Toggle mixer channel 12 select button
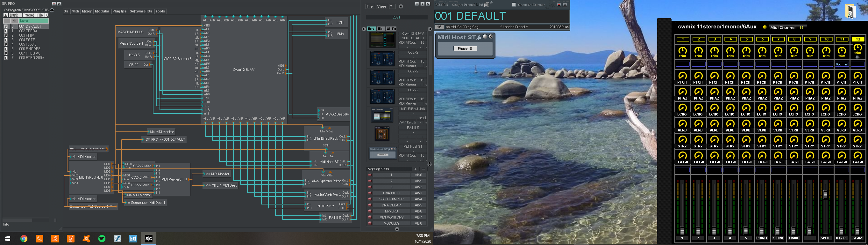The height and width of the screenshot is (245, 868). pyautogui.click(x=857, y=39)
